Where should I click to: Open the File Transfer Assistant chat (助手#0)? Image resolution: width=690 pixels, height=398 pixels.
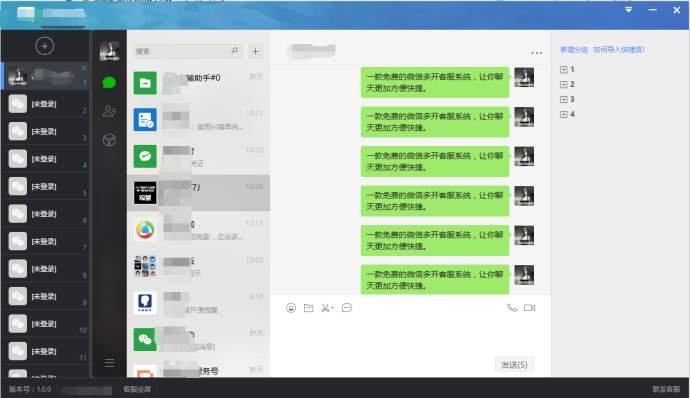[x=198, y=83]
